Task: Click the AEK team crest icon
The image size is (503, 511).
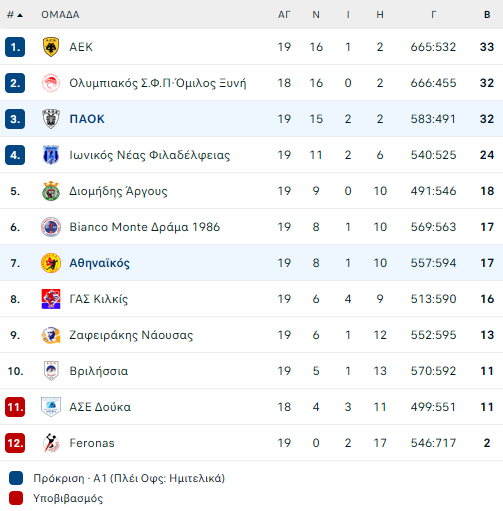Action: pos(51,47)
